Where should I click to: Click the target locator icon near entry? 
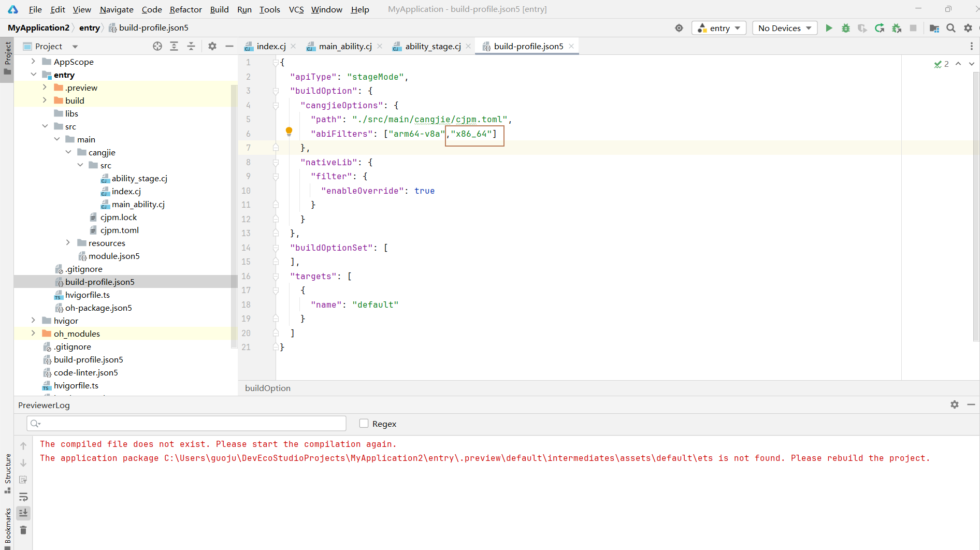679,28
